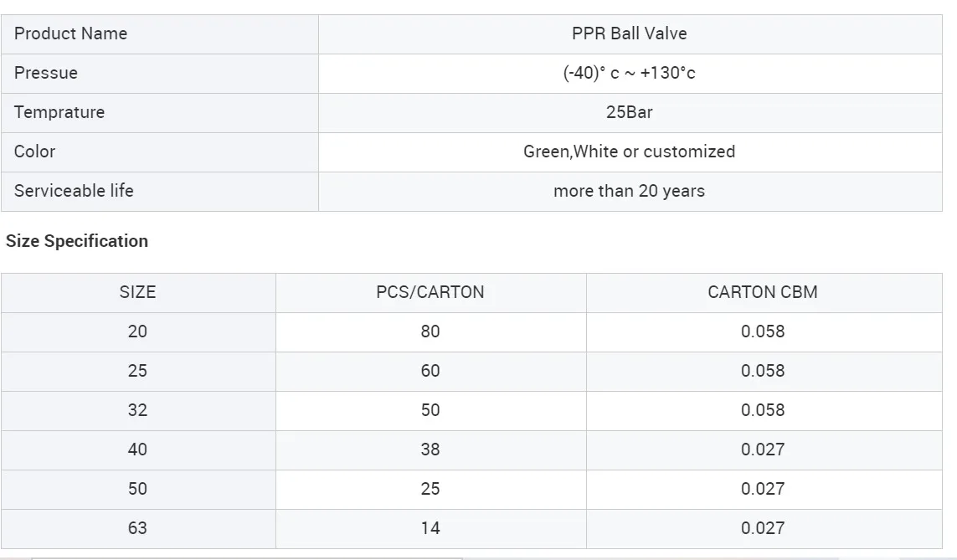This screenshot has width=957, height=560.
Task: Click the 14 pieces per carton cell
Action: [430, 529]
